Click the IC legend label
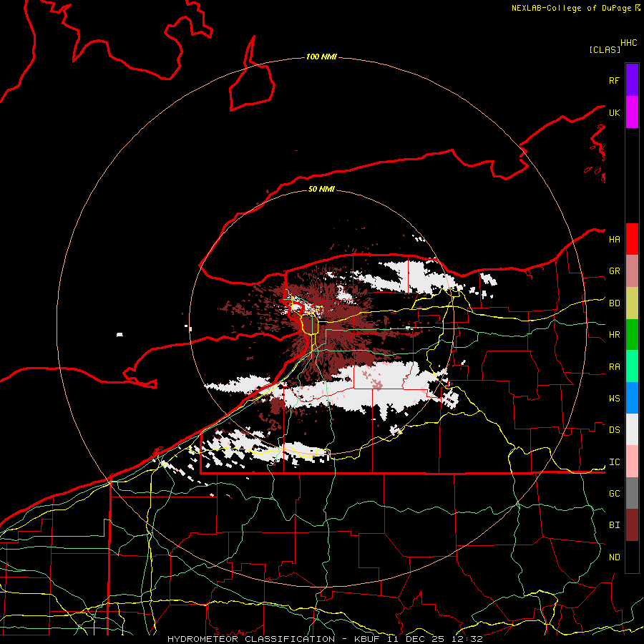 pyautogui.click(x=615, y=462)
